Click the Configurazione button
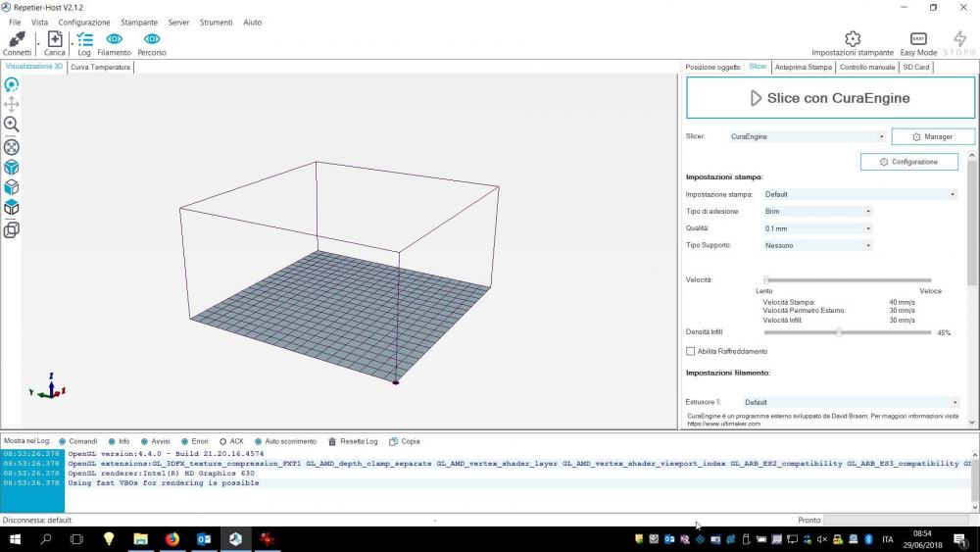 (908, 162)
